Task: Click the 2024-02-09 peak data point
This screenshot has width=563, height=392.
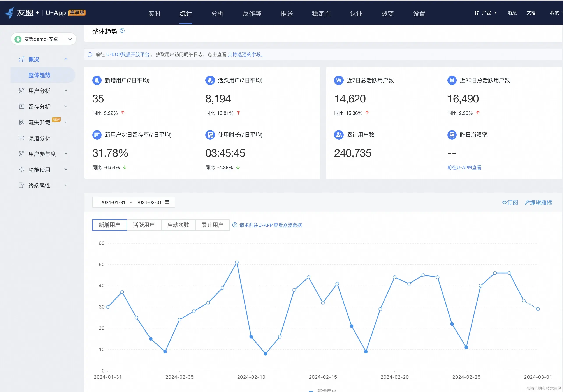Action: (237, 263)
